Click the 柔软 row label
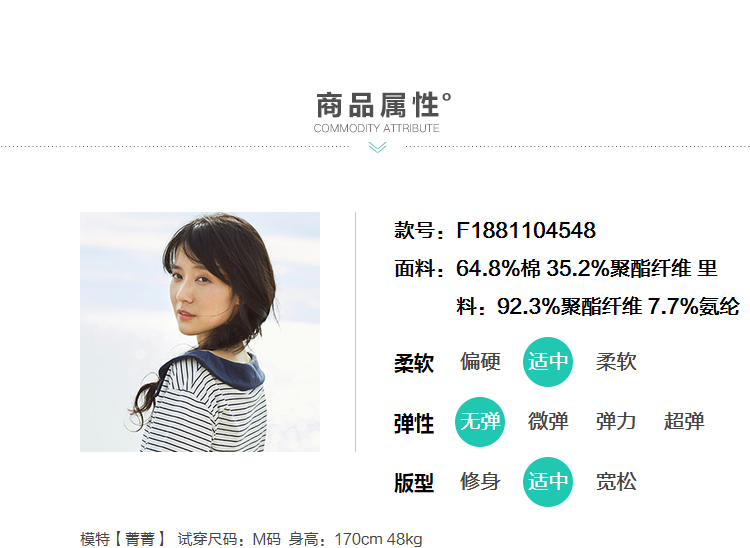Screen dimensions: 750x548 click(x=414, y=363)
